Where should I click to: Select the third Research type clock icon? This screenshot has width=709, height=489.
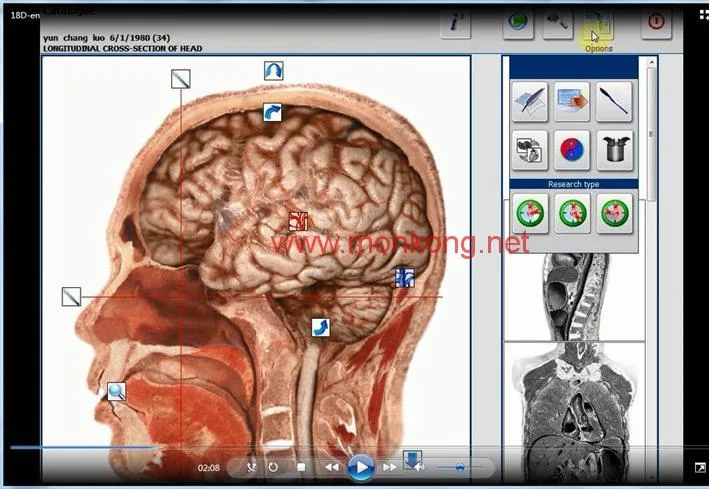point(614,213)
